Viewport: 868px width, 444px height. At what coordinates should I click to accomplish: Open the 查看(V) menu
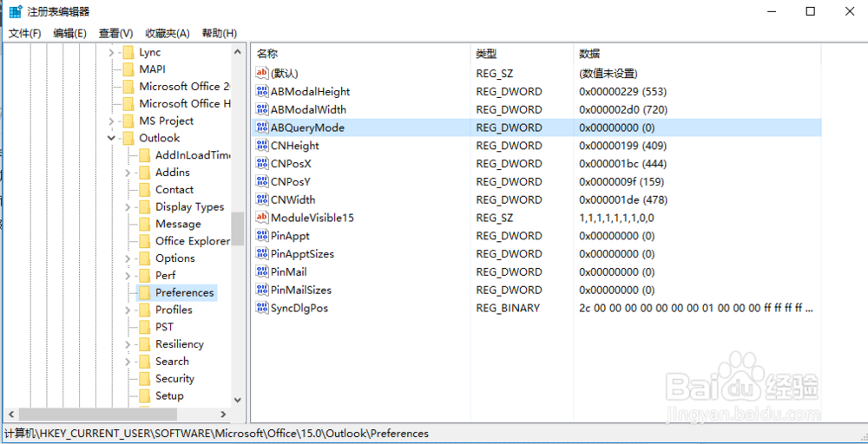coord(115,33)
